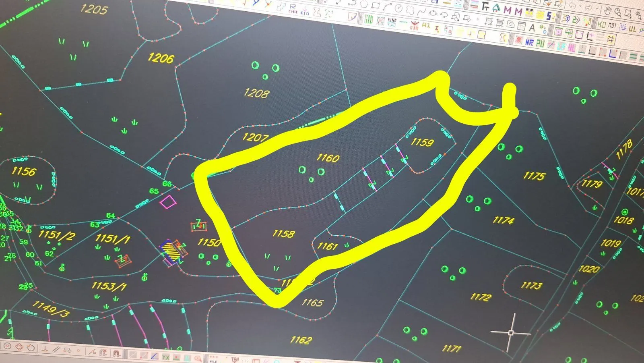Click the redo arrow button
The height and width of the screenshot is (363, 644).
pyautogui.click(x=588, y=8)
